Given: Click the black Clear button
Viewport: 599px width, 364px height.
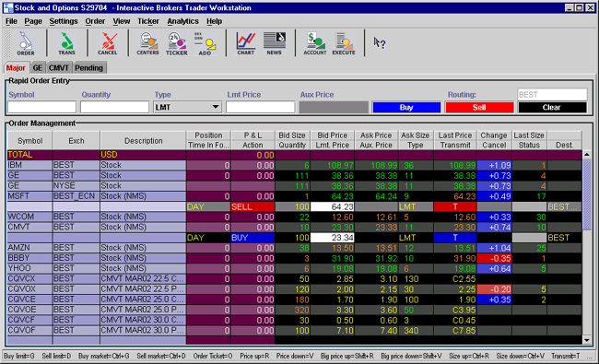Looking at the screenshot, I should (552, 107).
